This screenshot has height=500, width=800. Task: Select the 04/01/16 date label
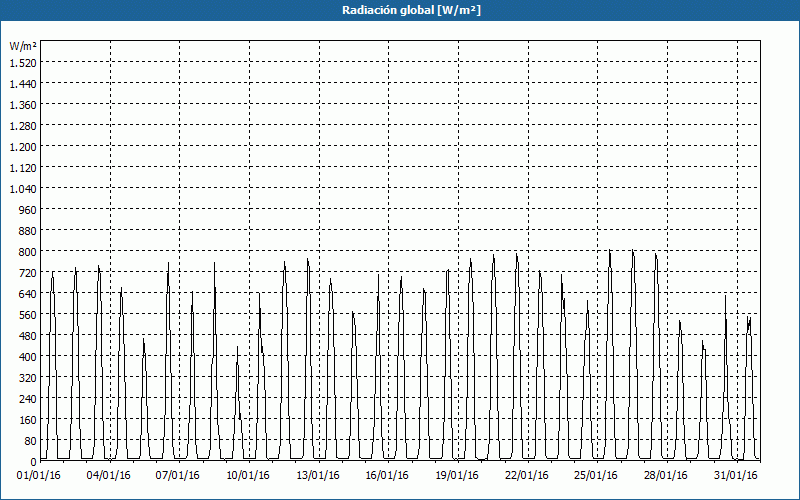click(x=110, y=475)
